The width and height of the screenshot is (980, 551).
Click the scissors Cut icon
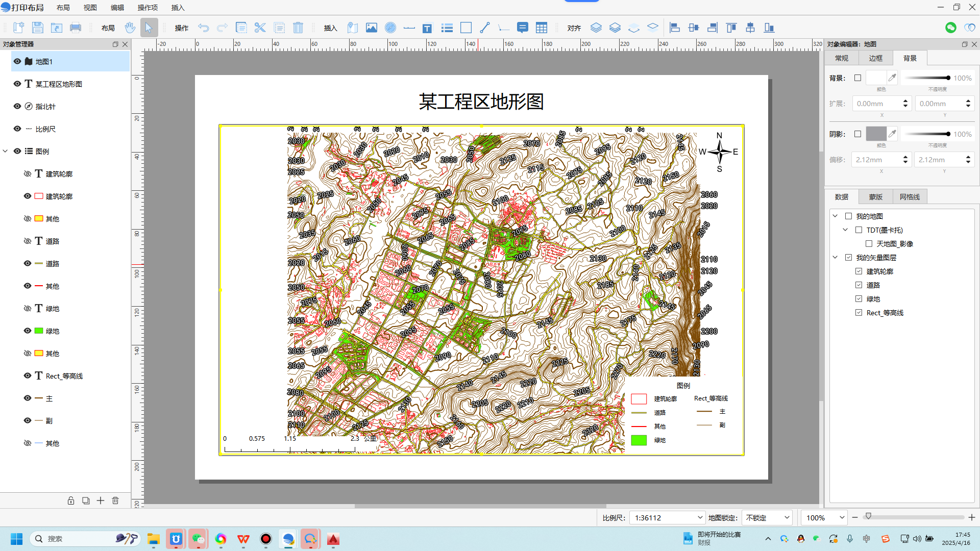(260, 28)
